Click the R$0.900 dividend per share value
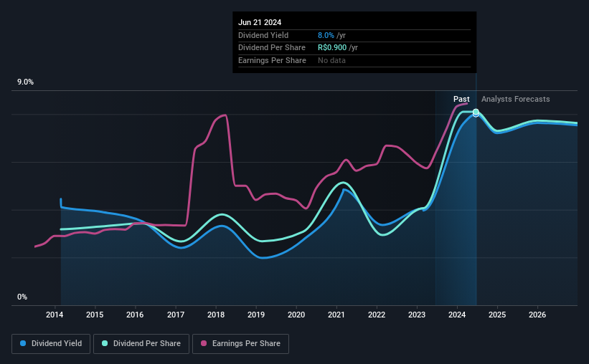Viewport: 589px width, 364px height. pyautogui.click(x=332, y=48)
